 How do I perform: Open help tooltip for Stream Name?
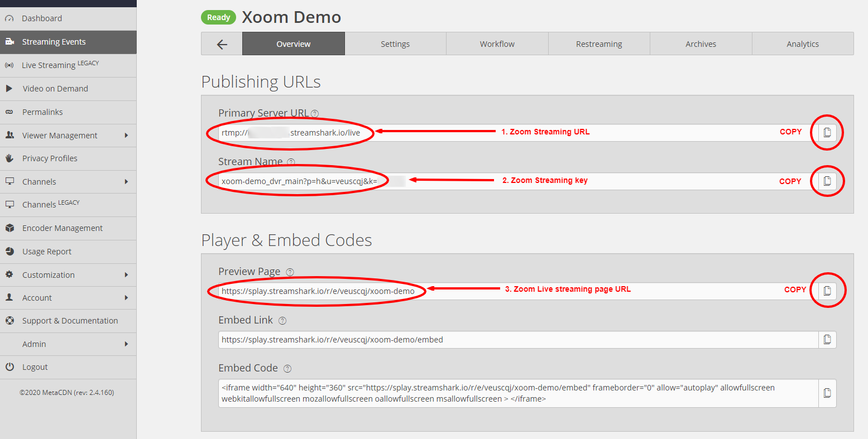[x=291, y=162]
